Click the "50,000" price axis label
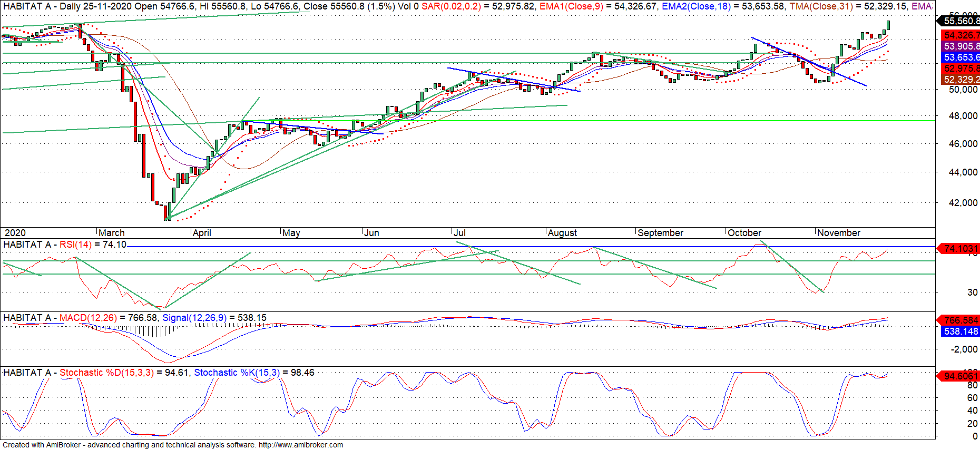This screenshot has width=980, height=449. click(963, 90)
